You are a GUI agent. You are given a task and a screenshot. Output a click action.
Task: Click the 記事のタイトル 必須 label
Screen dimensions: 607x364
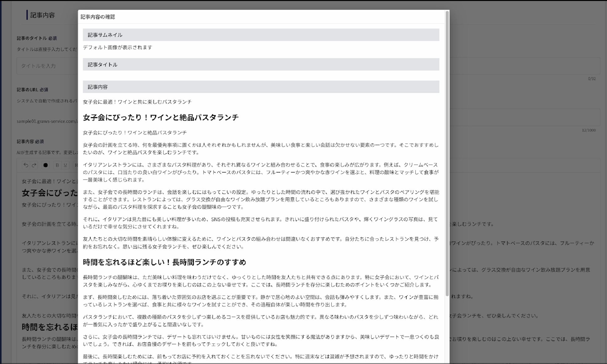[x=37, y=38]
